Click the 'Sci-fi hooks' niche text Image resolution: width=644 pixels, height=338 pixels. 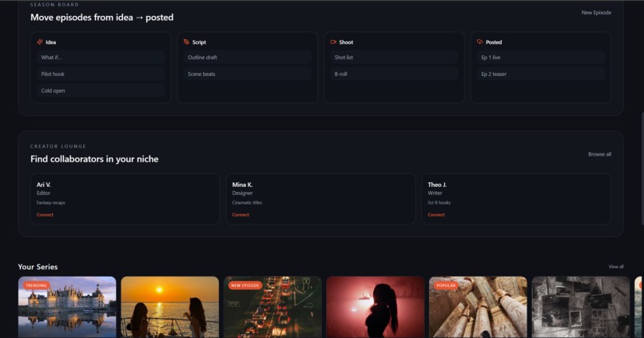(439, 203)
